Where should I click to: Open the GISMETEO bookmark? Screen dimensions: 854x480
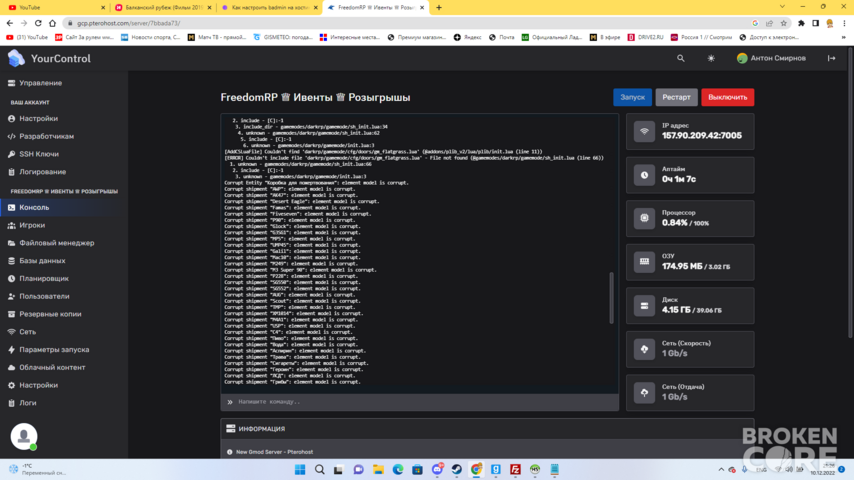coord(283,37)
